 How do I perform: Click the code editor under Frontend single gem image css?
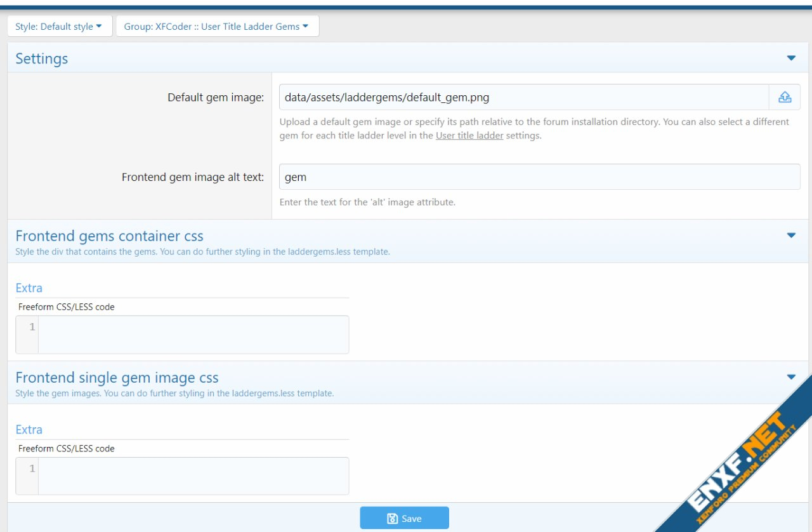pos(193,476)
